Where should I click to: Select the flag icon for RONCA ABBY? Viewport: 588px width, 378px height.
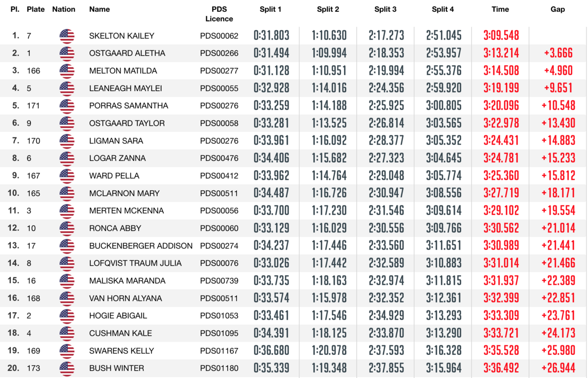[x=67, y=228]
